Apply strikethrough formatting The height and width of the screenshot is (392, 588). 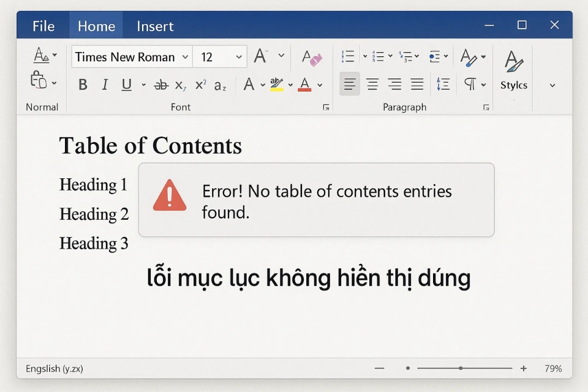tap(160, 85)
